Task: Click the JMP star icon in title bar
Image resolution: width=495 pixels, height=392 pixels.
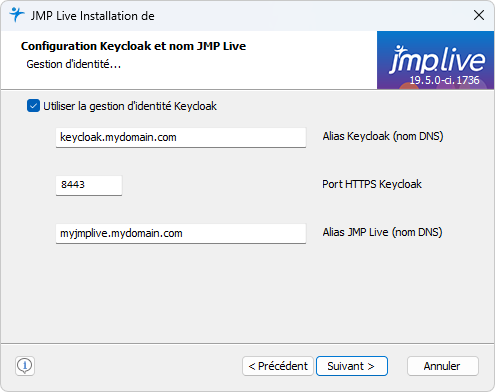Action: pos(16,15)
